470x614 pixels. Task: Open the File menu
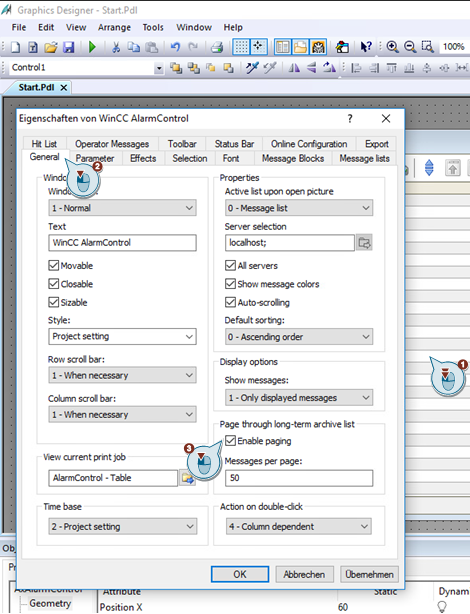(x=19, y=27)
